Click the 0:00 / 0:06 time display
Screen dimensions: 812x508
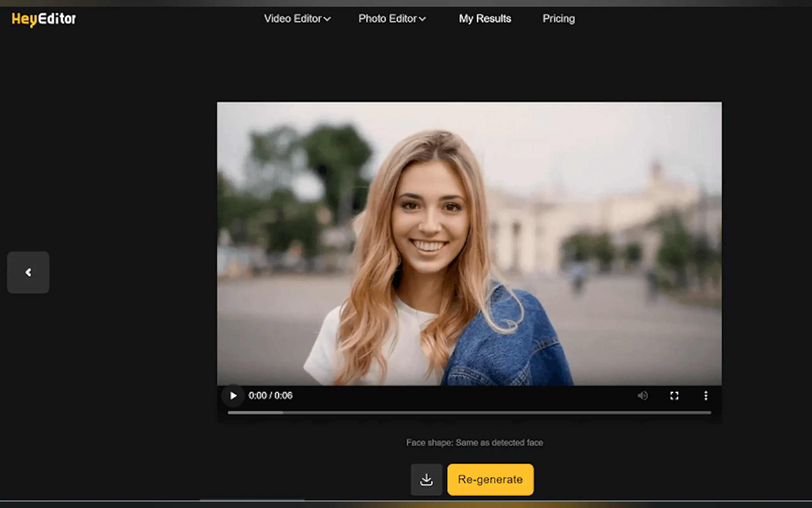(x=270, y=395)
